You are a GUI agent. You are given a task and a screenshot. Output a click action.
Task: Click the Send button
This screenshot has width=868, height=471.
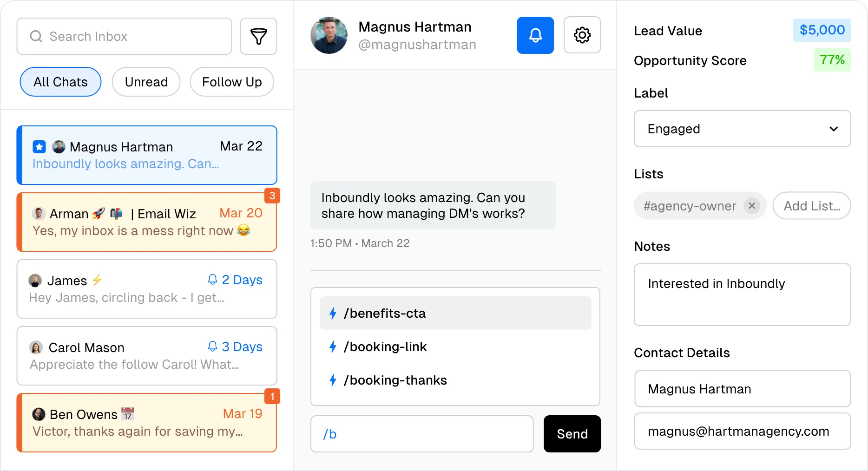572,434
